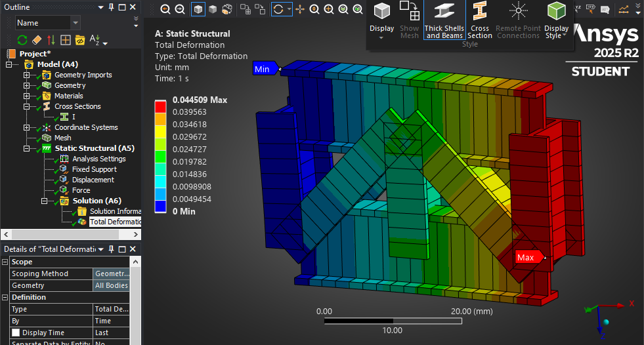Activate the pan view tool
This screenshot has width=644, height=345.
(300, 9)
